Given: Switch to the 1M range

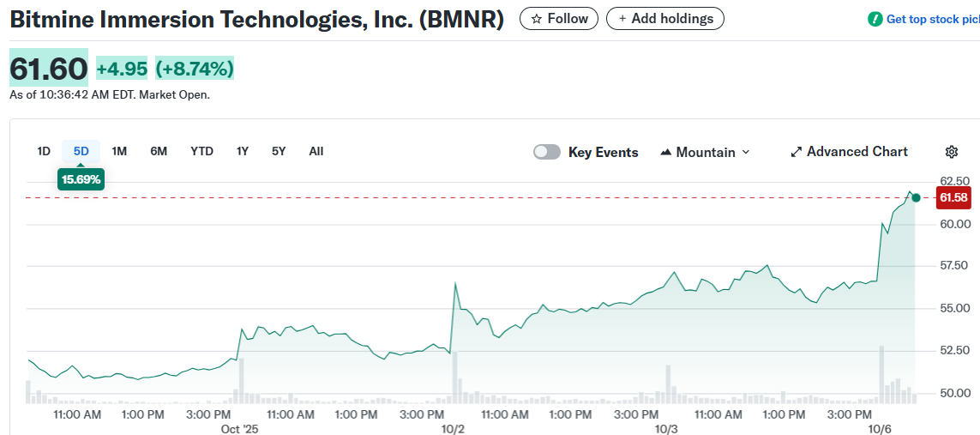Looking at the screenshot, I should (119, 151).
